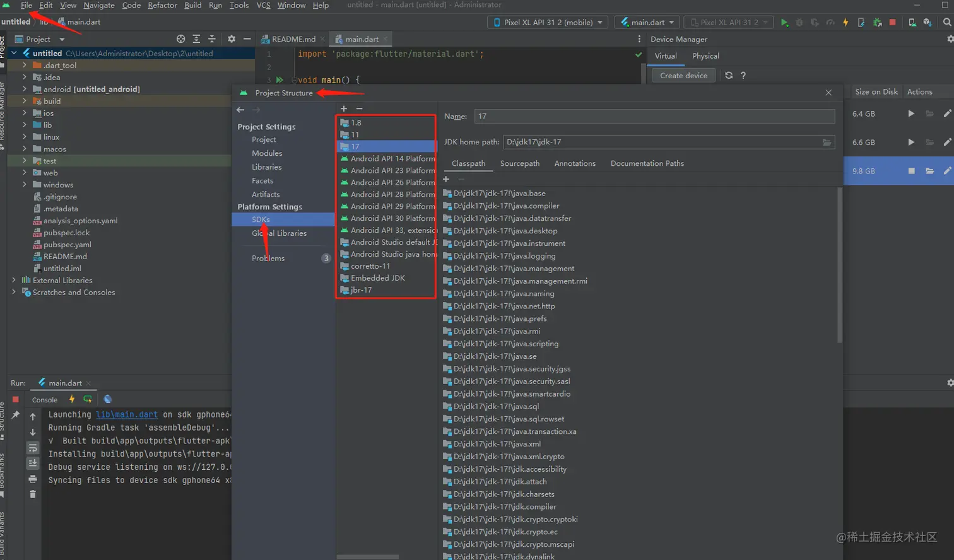Toggle scroll to end in console

click(x=33, y=464)
